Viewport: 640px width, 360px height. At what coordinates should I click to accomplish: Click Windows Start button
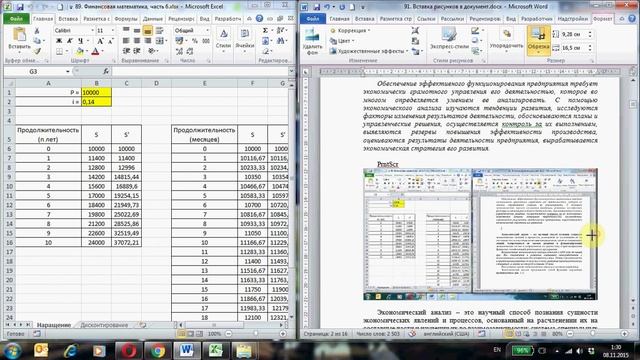[x=12, y=351]
